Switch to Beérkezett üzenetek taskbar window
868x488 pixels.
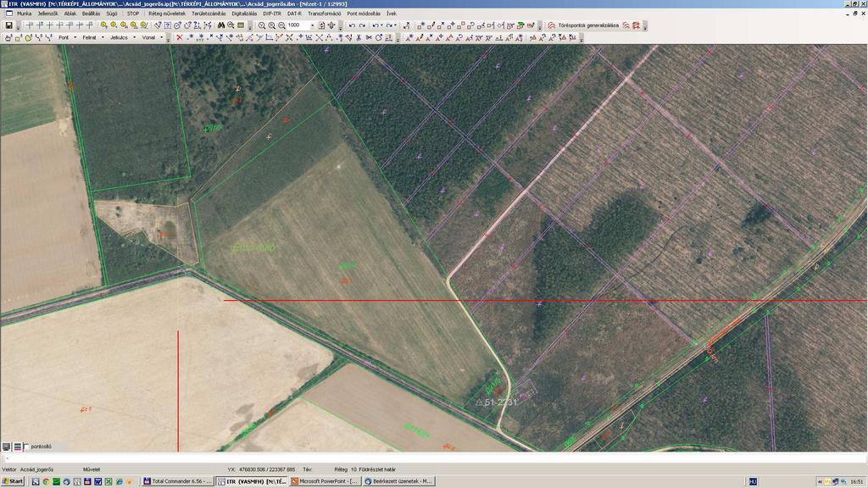pyautogui.click(x=398, y=481)
